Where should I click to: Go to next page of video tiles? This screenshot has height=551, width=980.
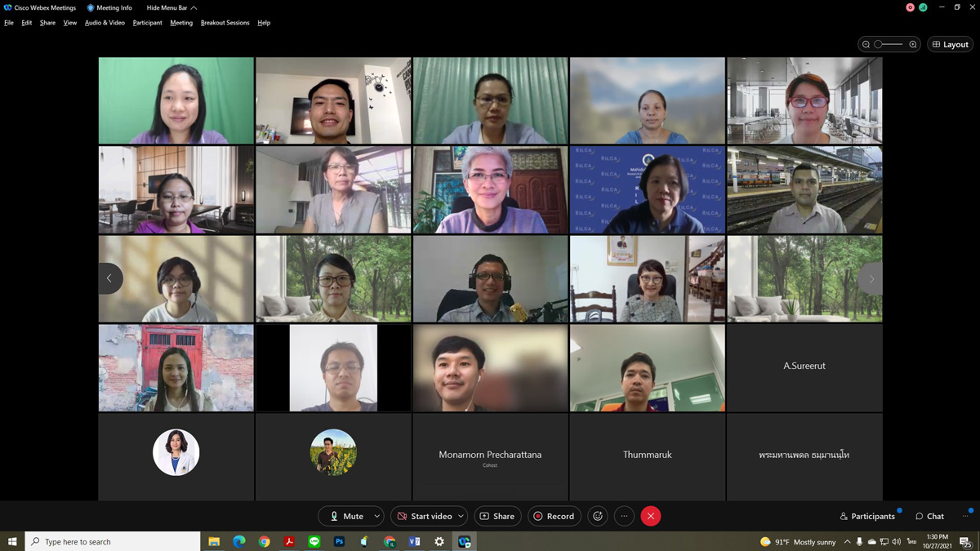[871, 278]
